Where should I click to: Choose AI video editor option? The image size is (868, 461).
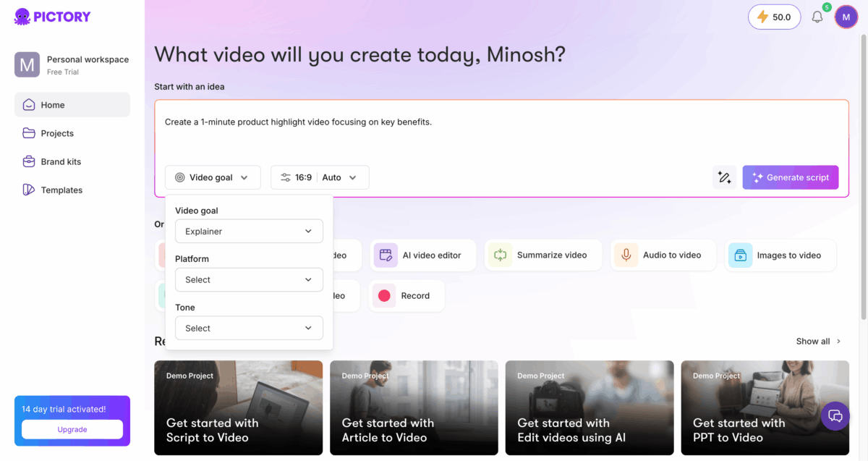pyautogui.click(x=422, y=255)
